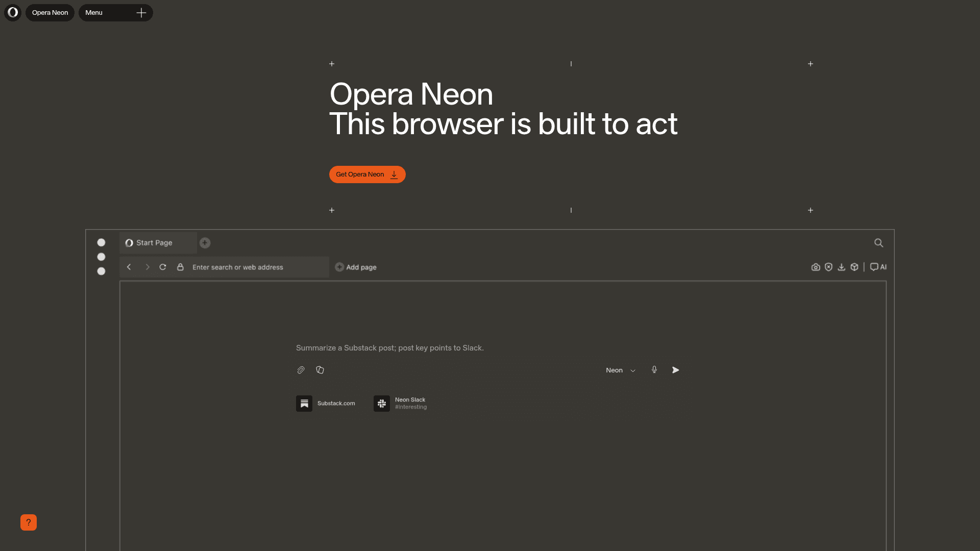
Task: Select the Start Page tab
Action: click(158, 243)
